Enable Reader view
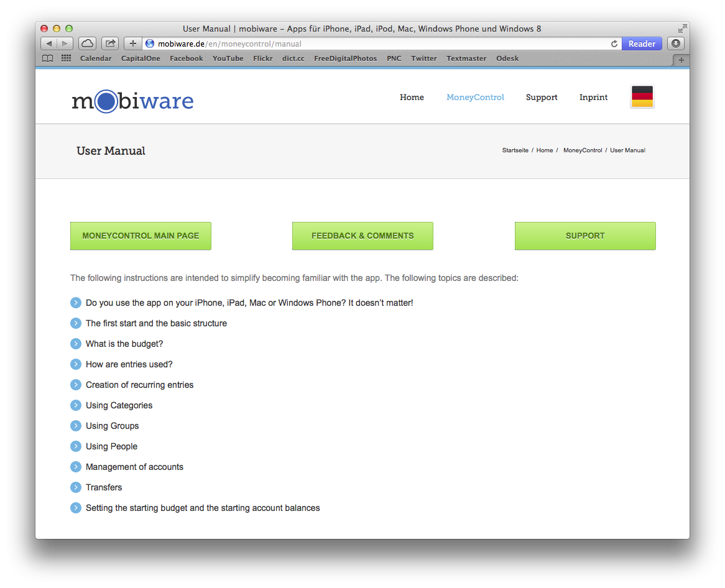The image size is (725, 588). pos(642,44)
